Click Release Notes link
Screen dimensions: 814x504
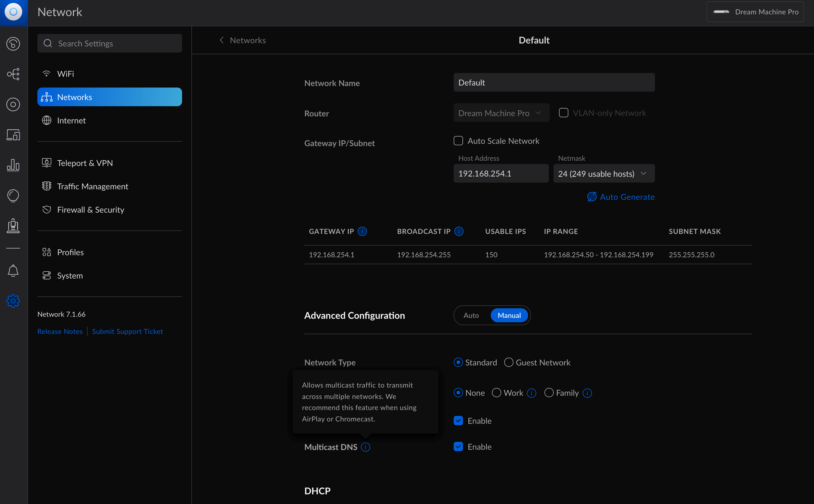coord(59,331)
